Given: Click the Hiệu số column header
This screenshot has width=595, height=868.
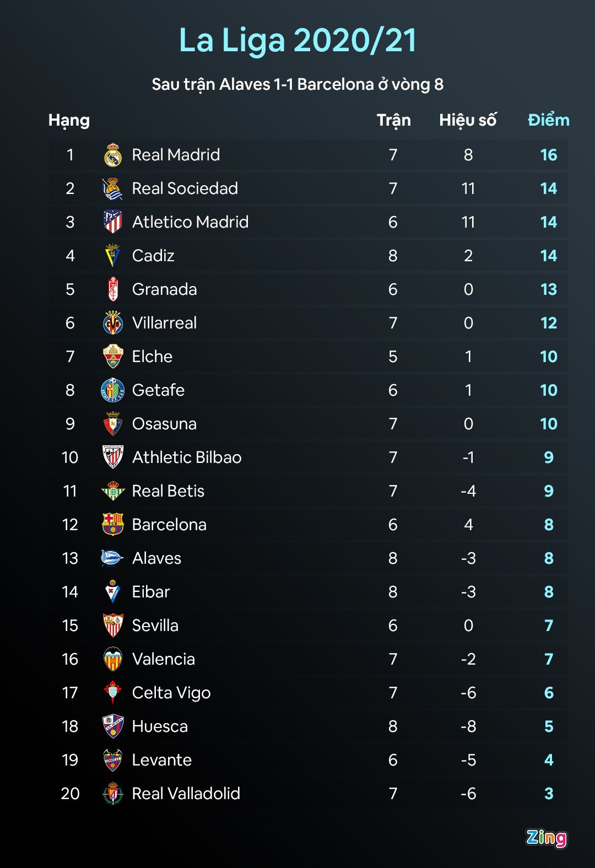Looking at the screenshot, I should click(x=468, y=120).
